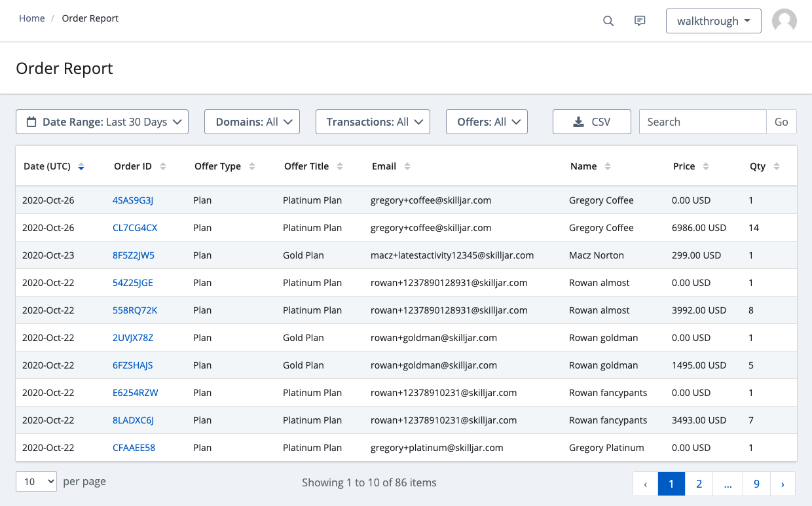Go to previous page arrow
The height and width of the screenshot is (506, 812).
pos(646,484)
